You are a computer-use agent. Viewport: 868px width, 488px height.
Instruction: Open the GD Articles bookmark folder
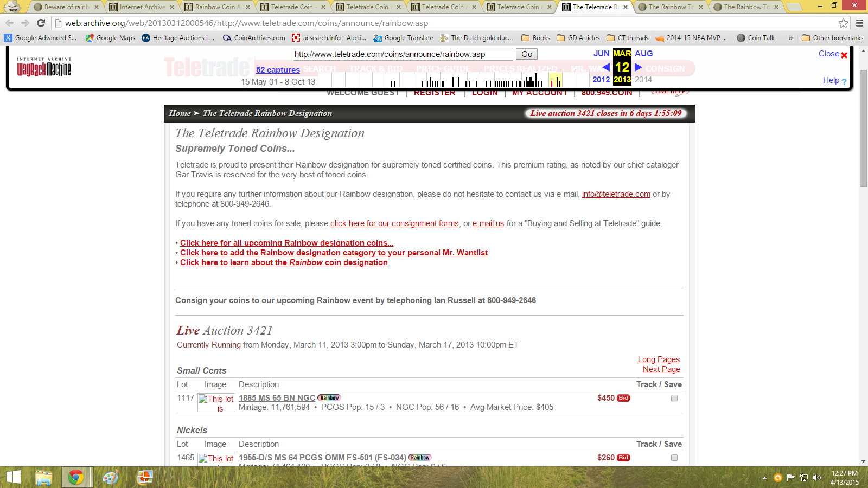[578, 38]
